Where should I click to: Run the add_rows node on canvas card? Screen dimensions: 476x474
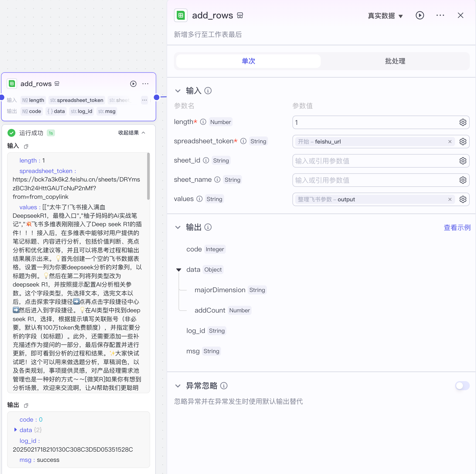133,84
